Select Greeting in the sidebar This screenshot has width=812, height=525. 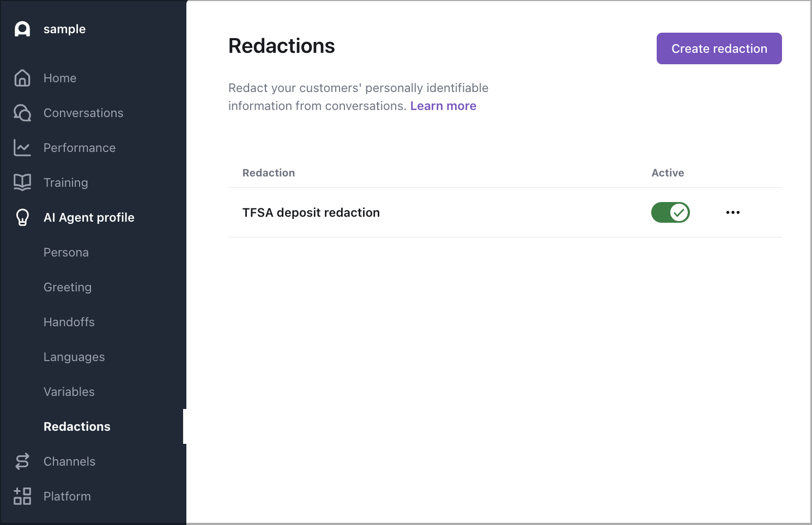(x=67, y=287)
